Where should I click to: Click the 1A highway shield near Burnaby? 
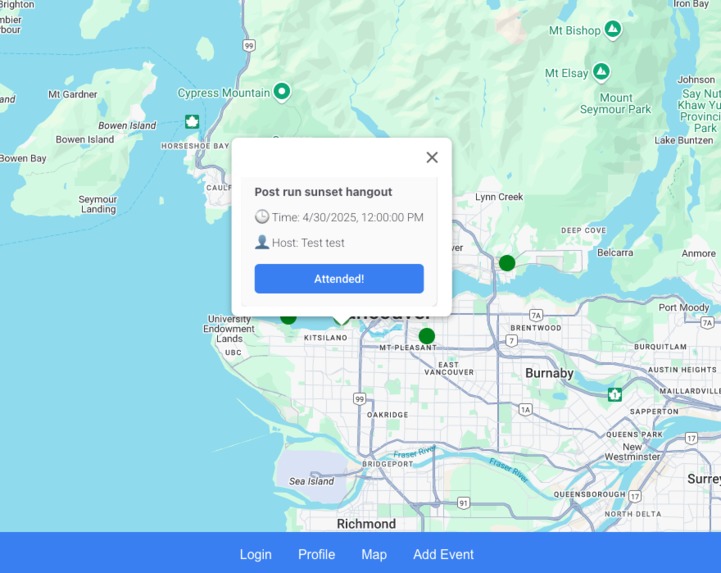[525, 409]
